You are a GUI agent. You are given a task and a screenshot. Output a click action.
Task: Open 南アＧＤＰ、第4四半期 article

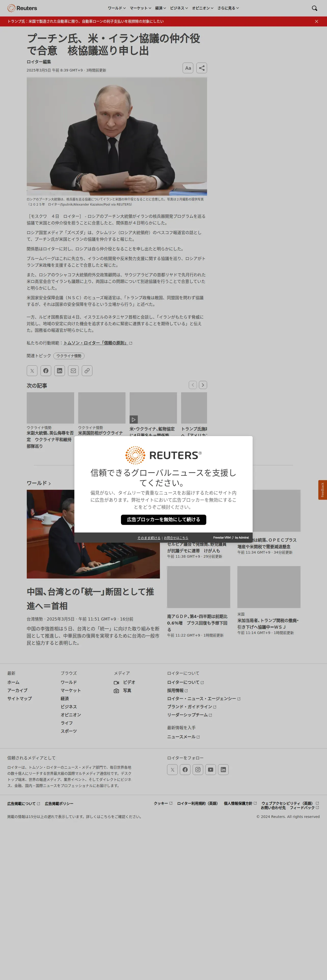point(198,623)
